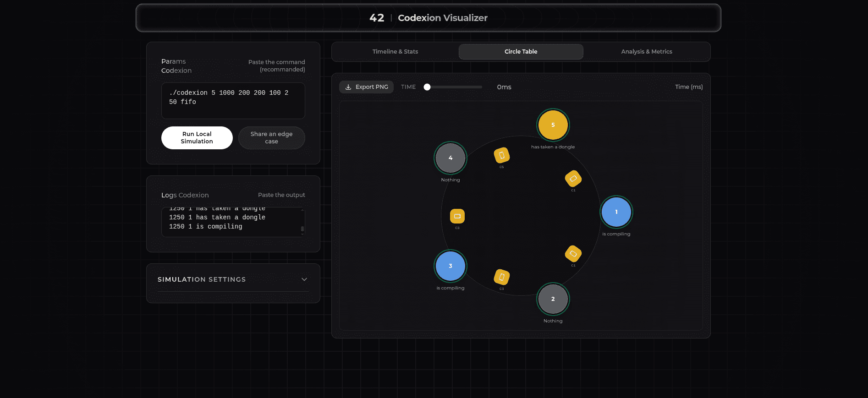Click the '0ms' time value

click(x=504, y=87)
